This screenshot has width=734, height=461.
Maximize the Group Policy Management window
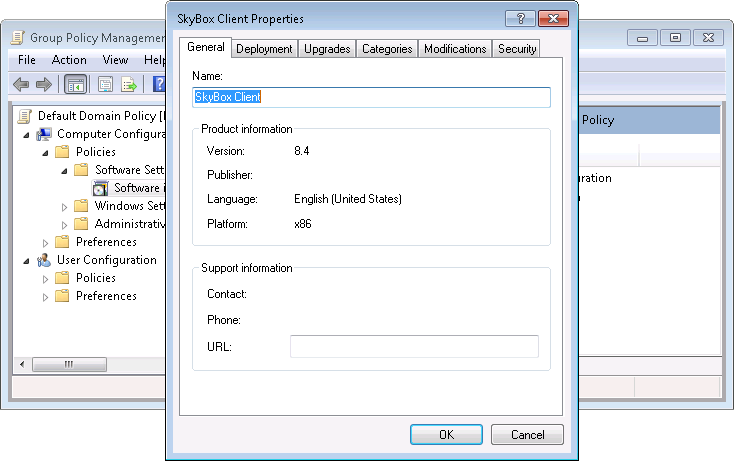coord(675,37)
